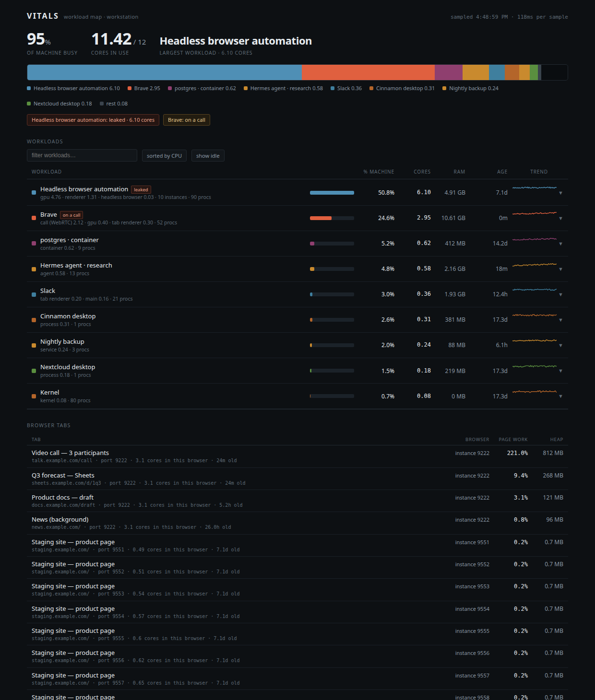
Task: Click the Nextcloud desktop color marker
Action: [x=34, y=371]
